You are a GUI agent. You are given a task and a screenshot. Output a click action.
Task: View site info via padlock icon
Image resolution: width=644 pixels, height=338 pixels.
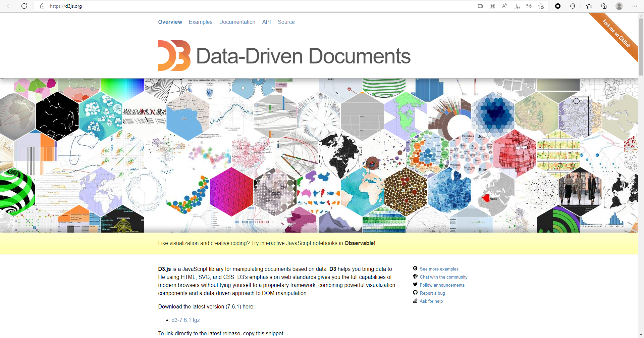point(42,6)
